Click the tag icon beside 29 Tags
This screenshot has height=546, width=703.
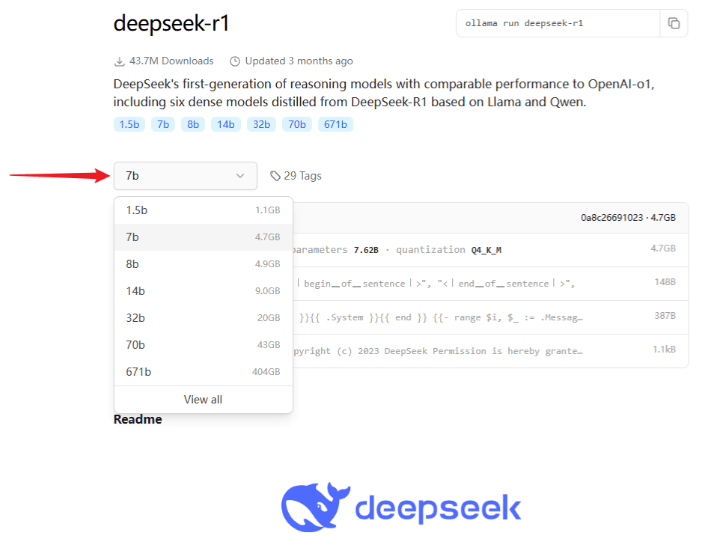275,176
